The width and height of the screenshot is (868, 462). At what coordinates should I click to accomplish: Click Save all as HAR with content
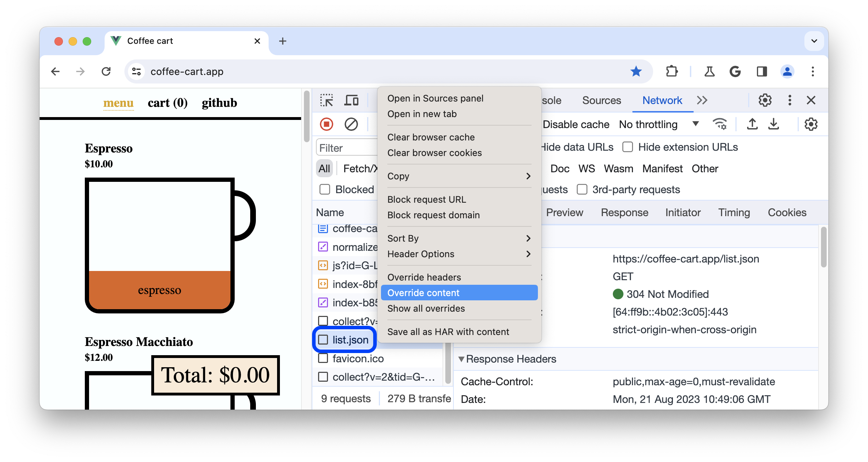(448, 331)
